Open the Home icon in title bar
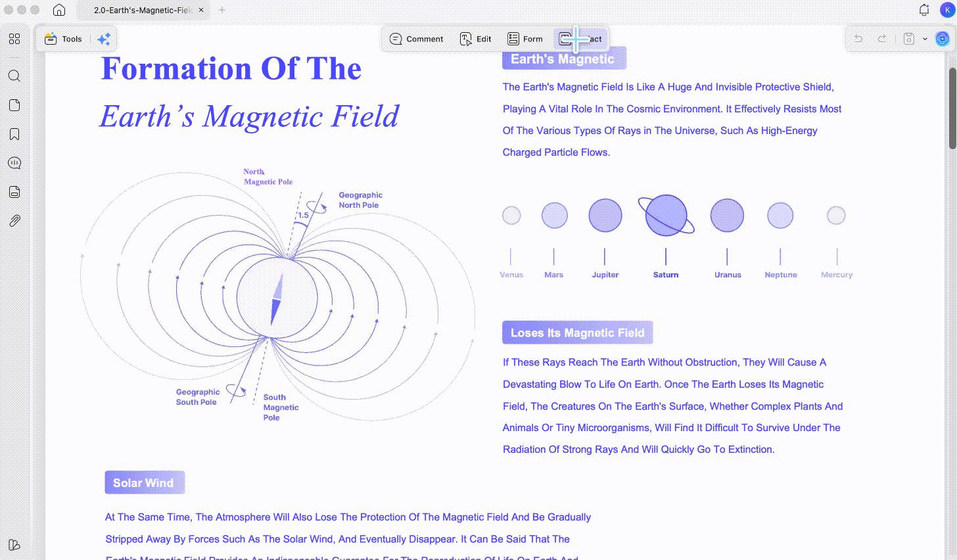 [59, 10]
